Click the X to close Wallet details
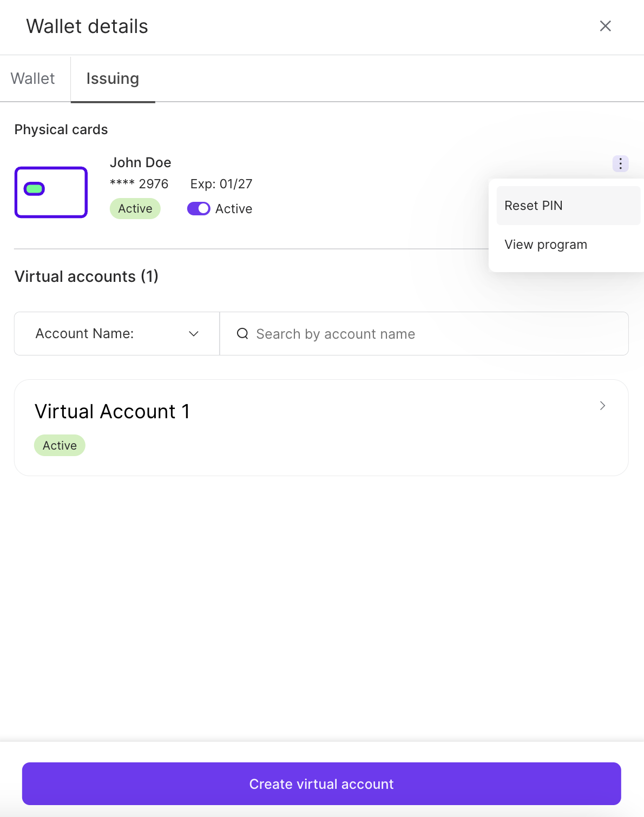Viewport: 644px width, 817px height. (x=605, y=26)
